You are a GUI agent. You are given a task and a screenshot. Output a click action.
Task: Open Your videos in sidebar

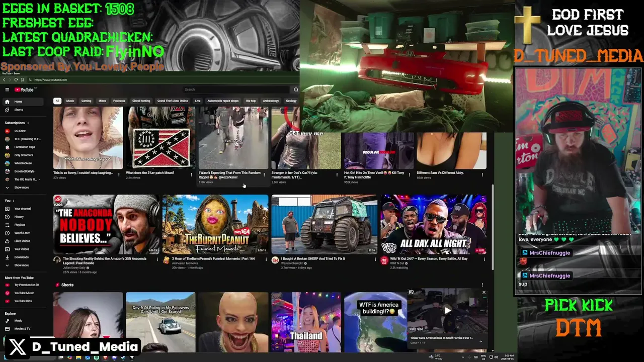click(x=23, y=249)
